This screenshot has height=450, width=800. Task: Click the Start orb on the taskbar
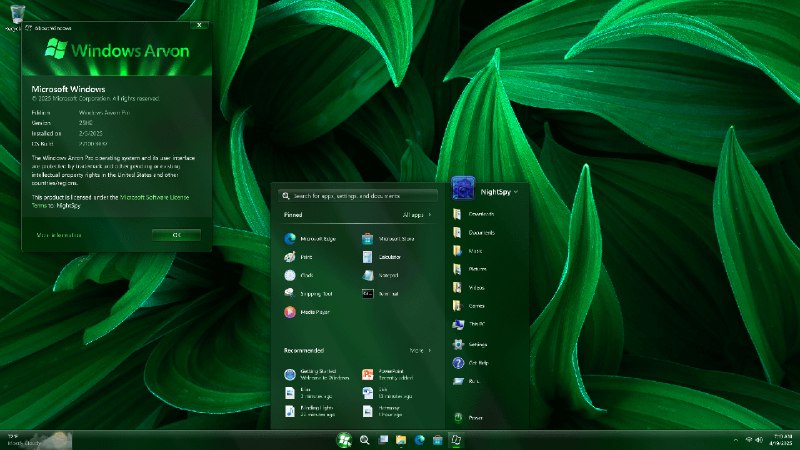pyautogui.click(x=344, y=440)
